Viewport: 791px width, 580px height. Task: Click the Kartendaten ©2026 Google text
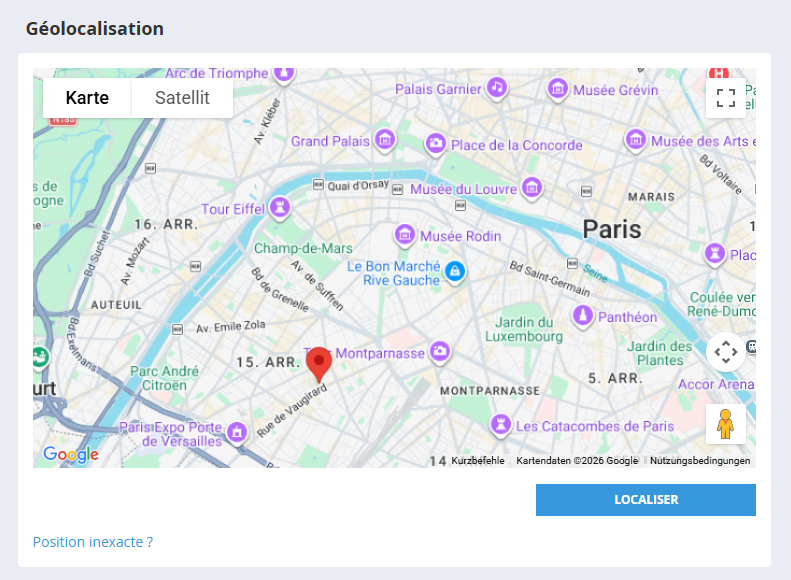click(x=577, y=460)
